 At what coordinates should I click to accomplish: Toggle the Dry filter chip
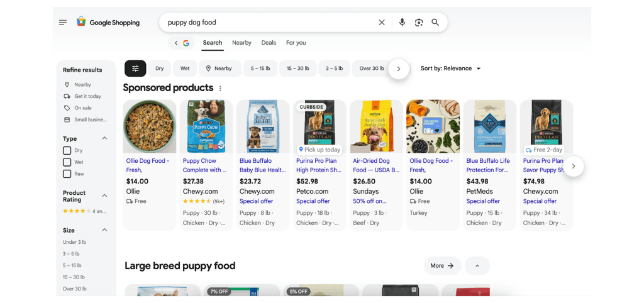[159, 69]
